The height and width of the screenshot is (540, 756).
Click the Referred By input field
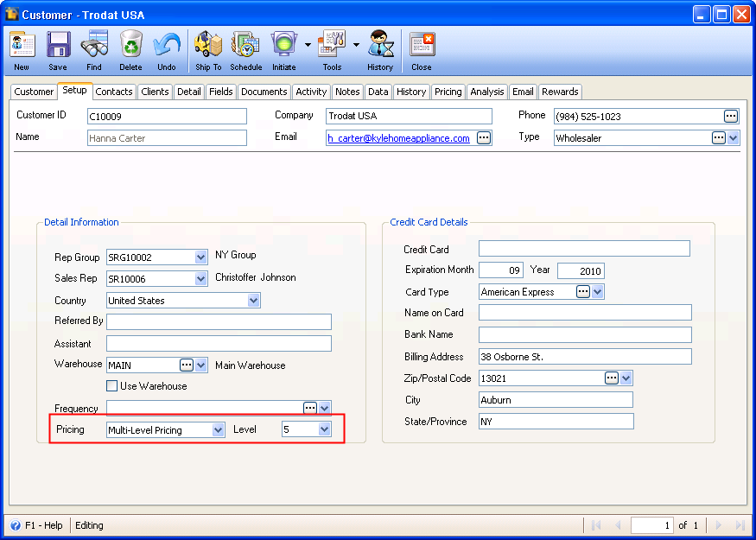[219, 321]
